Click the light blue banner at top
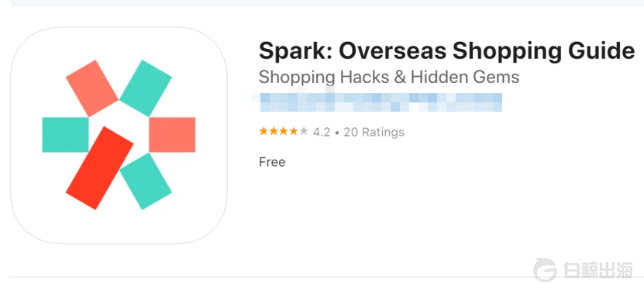The height and width of the screenshot is (294, 644). pyautogui.click(x=327, y=3)
